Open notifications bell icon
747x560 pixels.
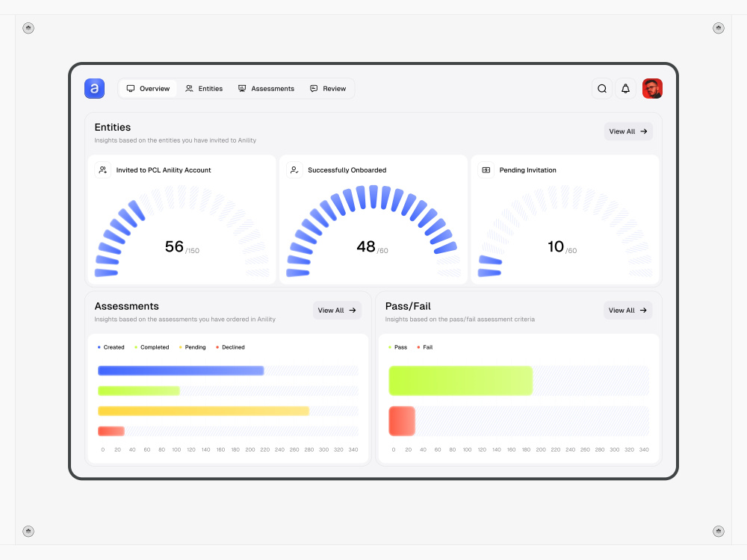pyautogui.click(x=625, y=89)
